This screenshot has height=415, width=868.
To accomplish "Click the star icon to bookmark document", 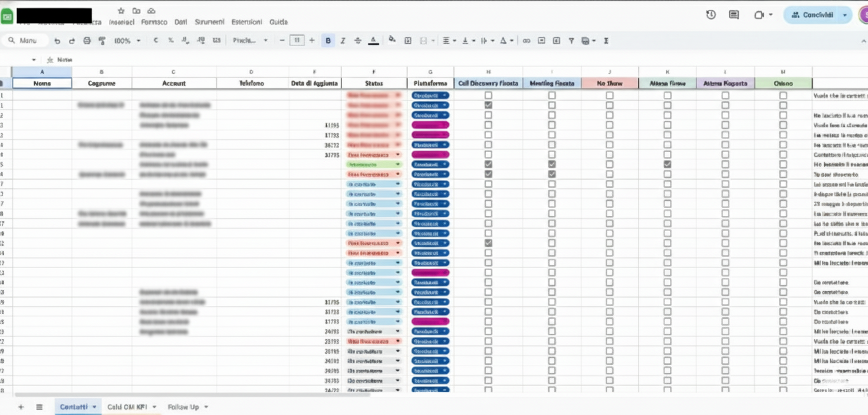I will pos(121,11).
